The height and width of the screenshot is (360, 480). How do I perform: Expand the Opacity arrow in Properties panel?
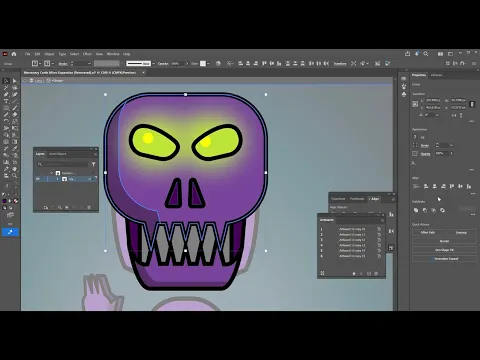tap(452, 153)
